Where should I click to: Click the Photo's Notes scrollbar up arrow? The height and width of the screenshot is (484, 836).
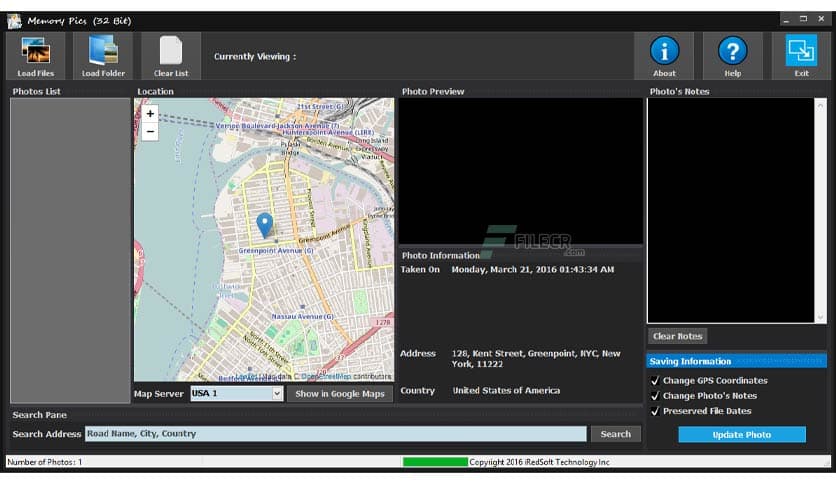pyautogui.click(x=820, y=106)
